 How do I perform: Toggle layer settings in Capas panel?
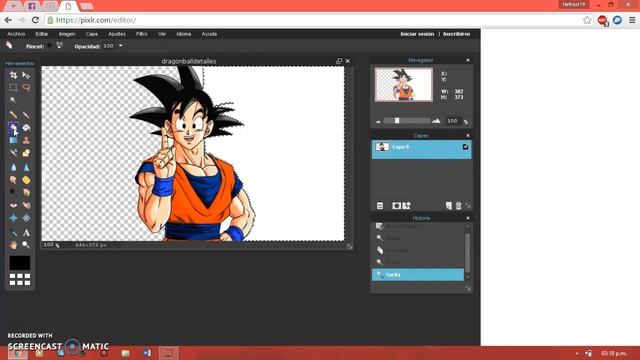380,206
